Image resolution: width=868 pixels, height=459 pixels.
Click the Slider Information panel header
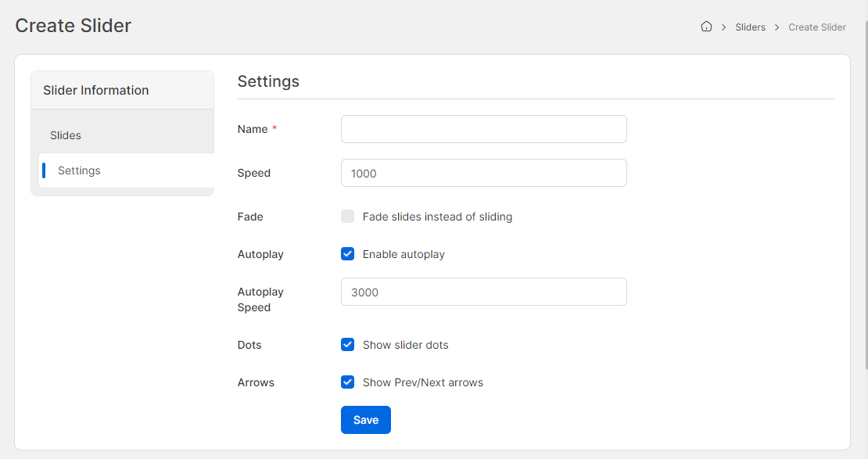pyautogui.click(x=122, y=90)
